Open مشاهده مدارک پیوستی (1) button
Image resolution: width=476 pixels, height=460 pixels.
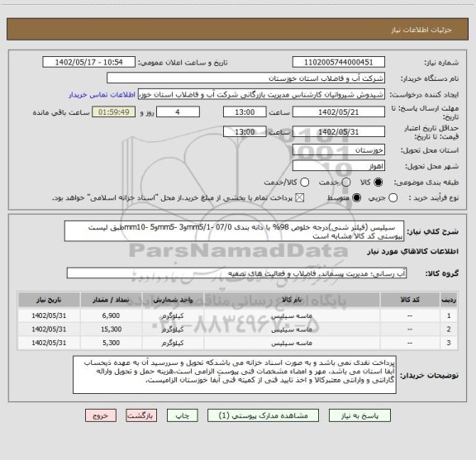point(263,415)
